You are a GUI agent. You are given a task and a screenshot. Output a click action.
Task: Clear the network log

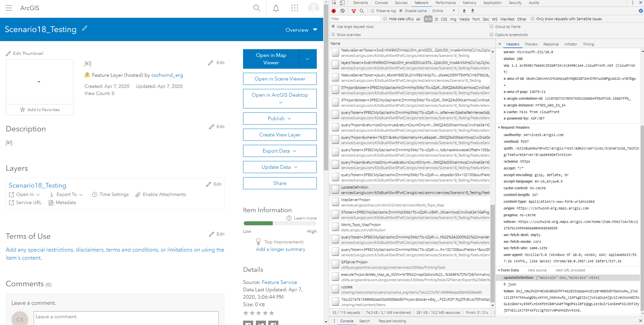(x=342, y=11)
